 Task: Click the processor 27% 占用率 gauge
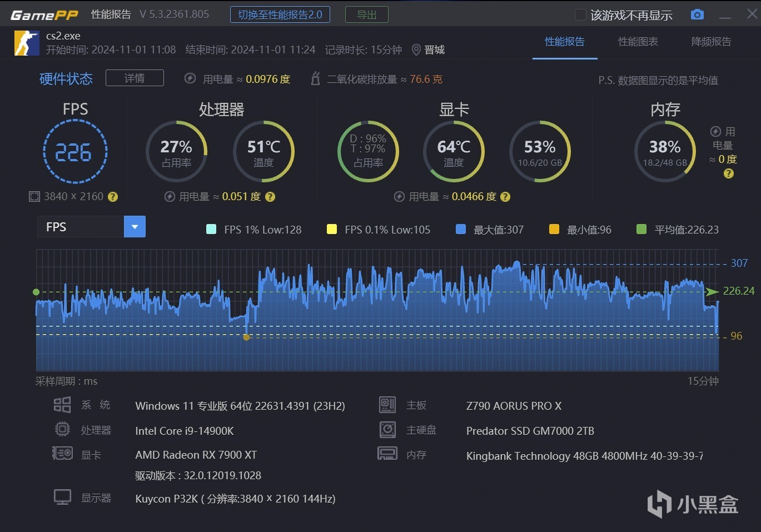pos(176,151)
